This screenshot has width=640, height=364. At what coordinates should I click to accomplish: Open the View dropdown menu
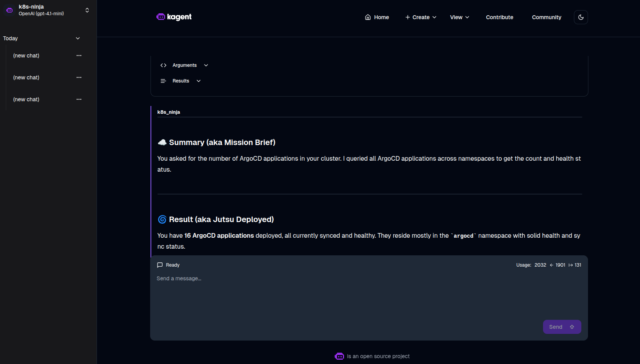(459, 17)
